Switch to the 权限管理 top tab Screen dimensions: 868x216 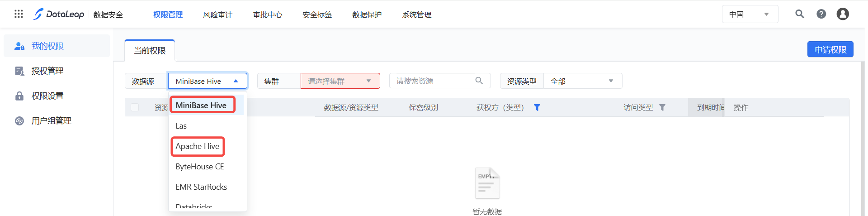click(168, 14)
